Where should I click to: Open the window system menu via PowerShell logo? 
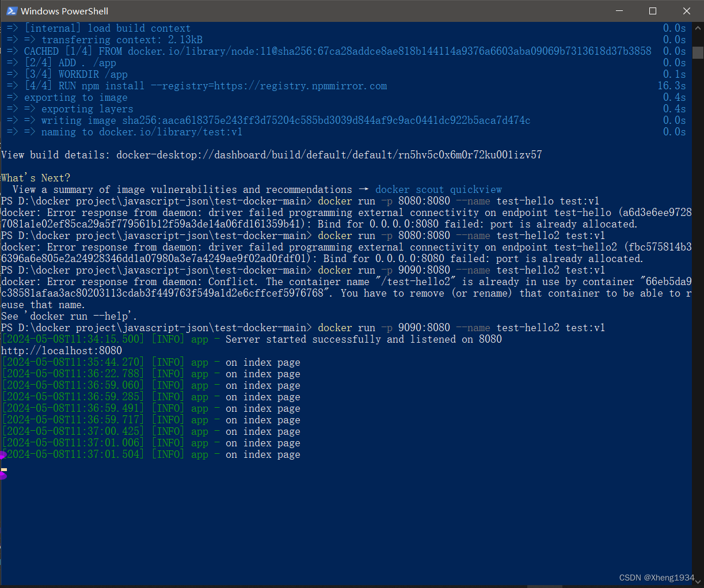pos(10,10)
